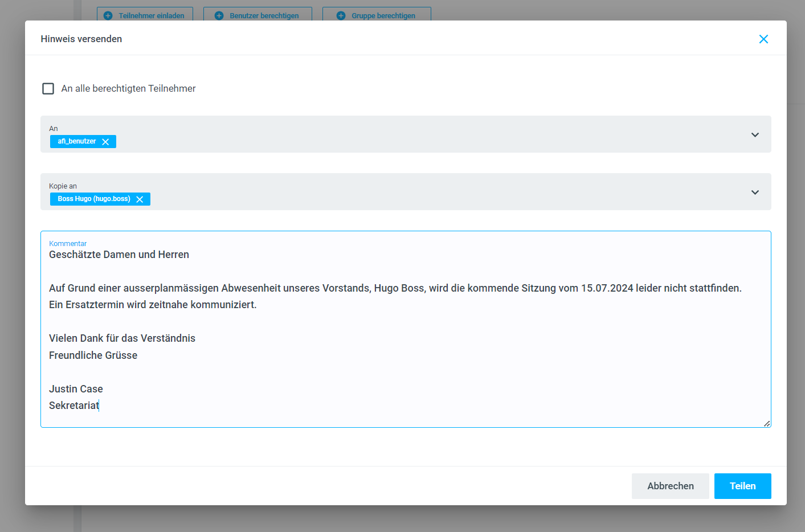
Task: Select the Boss Hugo (hugo.boss) chip label
Action: (x=93, y=199)
